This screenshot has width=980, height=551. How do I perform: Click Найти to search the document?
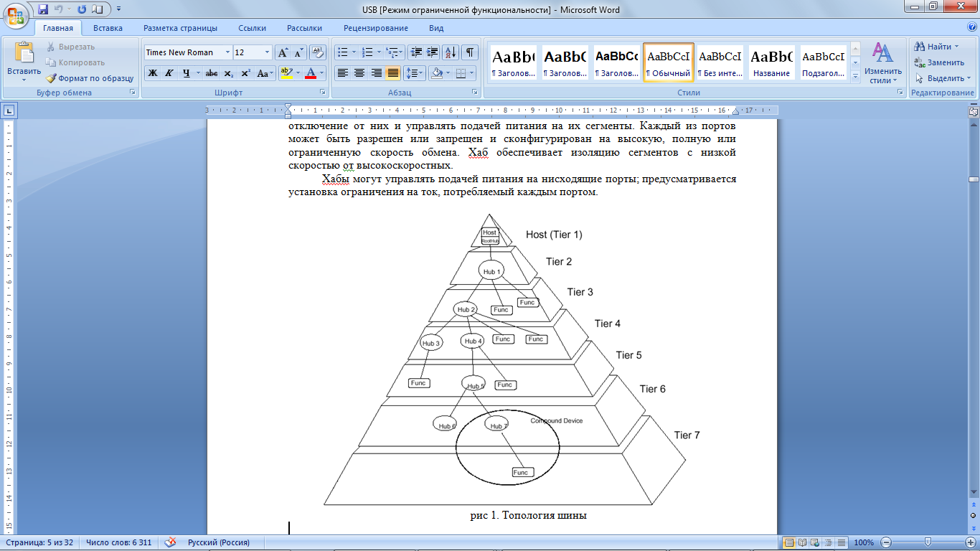tap(935, 47)
